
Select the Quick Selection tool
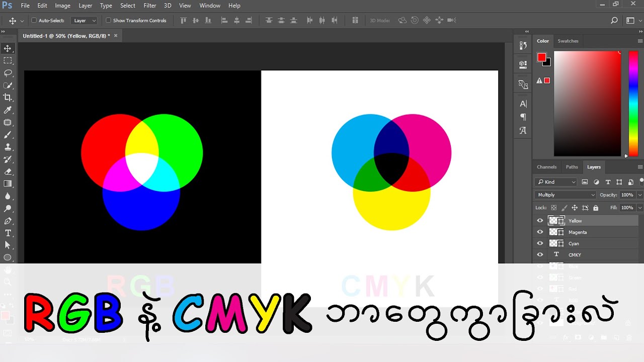pyautogui.click(x=8, y=85)
